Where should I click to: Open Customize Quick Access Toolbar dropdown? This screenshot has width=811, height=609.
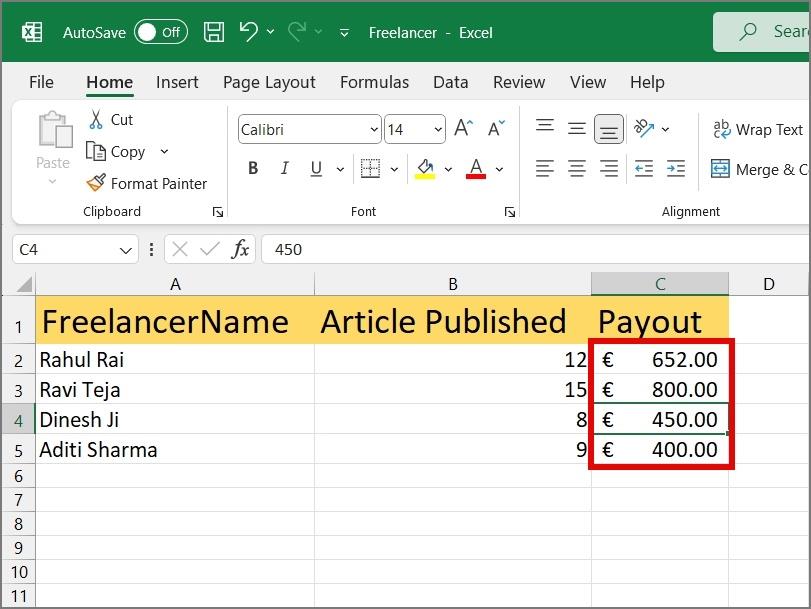(x=344, y=33)
